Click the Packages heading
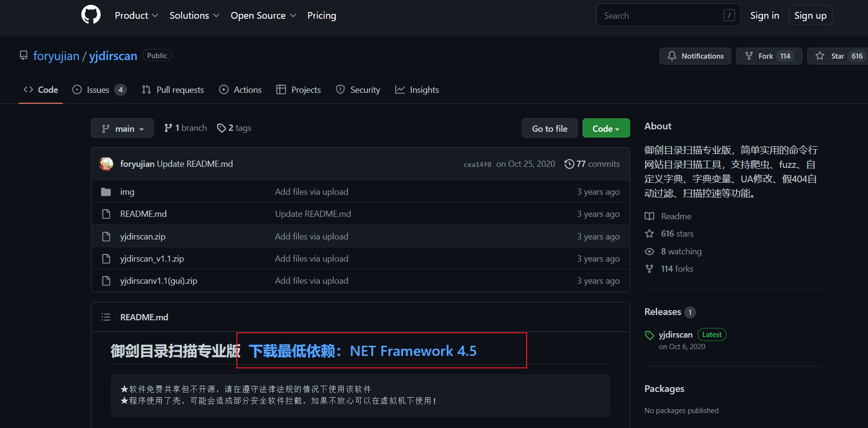 664,389
